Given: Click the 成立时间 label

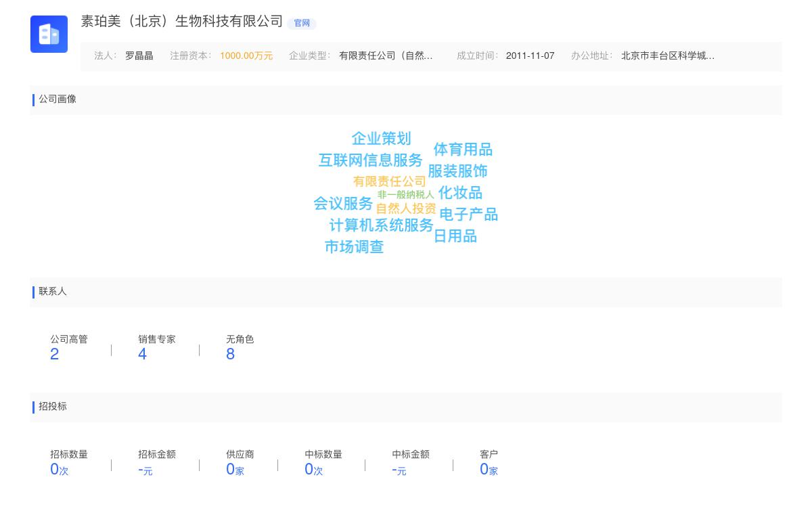Looking at the screenshot, I should click(477, 56).
